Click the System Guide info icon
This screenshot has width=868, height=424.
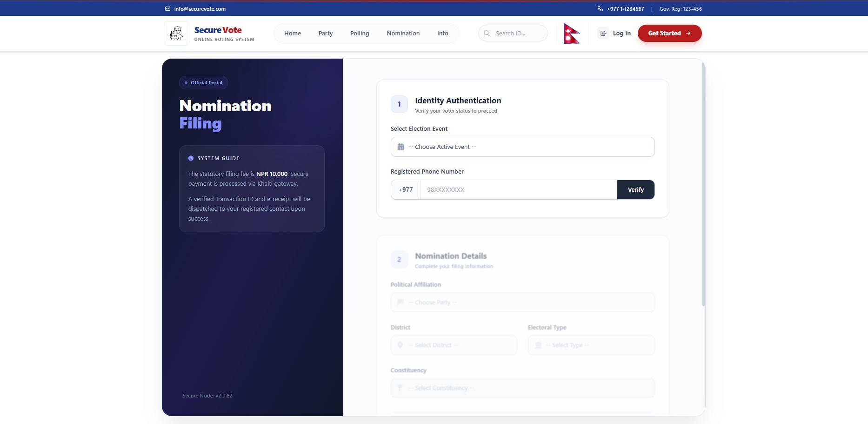[x=191, y=158]
